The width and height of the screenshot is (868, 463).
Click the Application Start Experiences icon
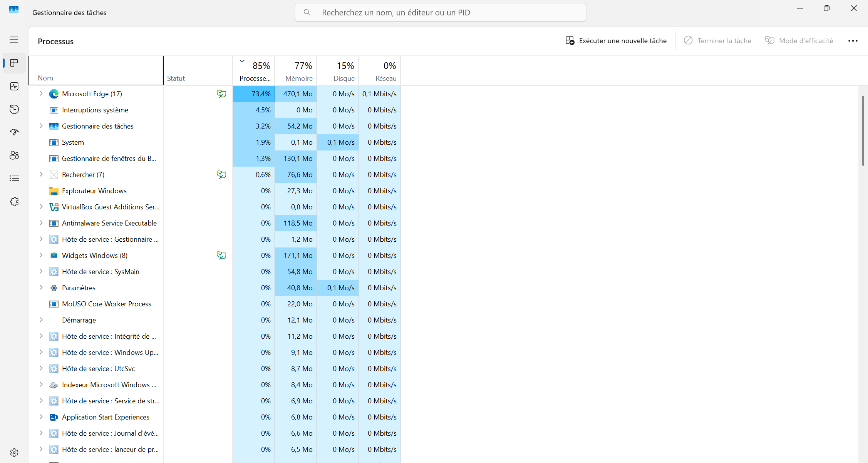point(54,417)
